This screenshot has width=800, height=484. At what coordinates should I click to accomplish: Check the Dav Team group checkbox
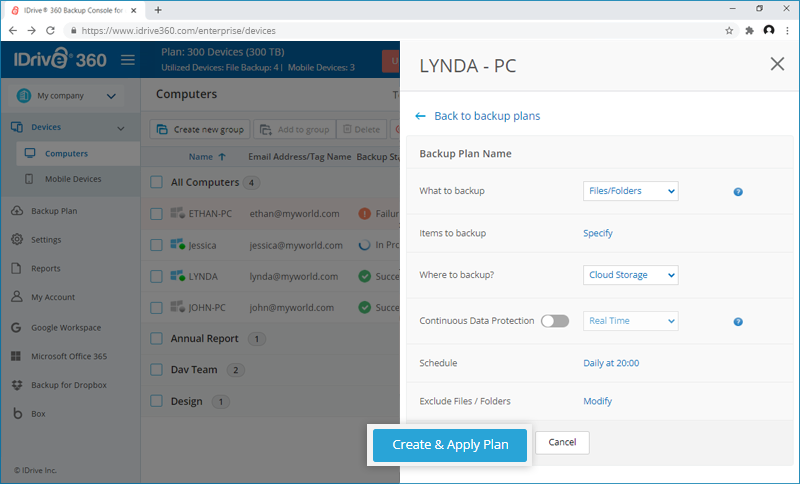click(157, 370)
